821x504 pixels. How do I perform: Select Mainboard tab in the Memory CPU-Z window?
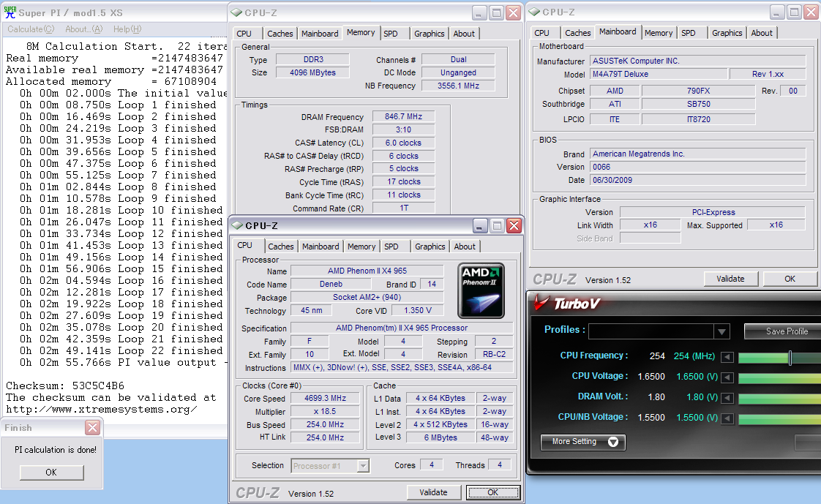[x=320, y=34]
